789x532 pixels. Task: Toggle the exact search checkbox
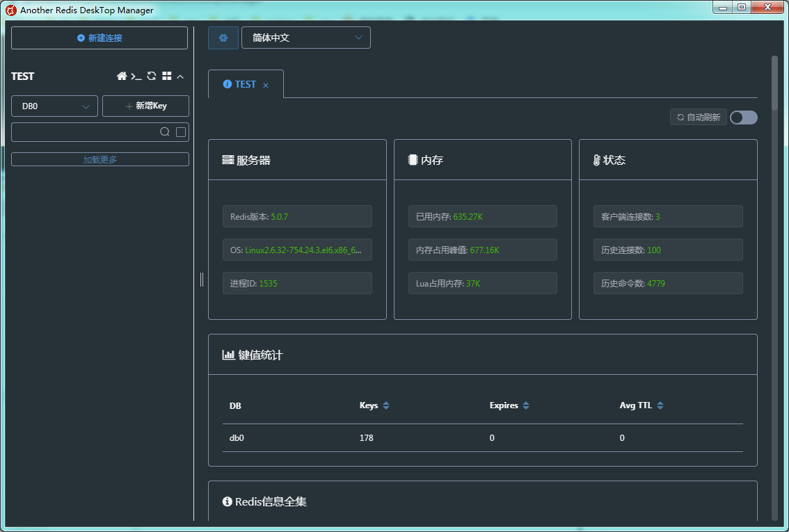[x=181, y=132]
